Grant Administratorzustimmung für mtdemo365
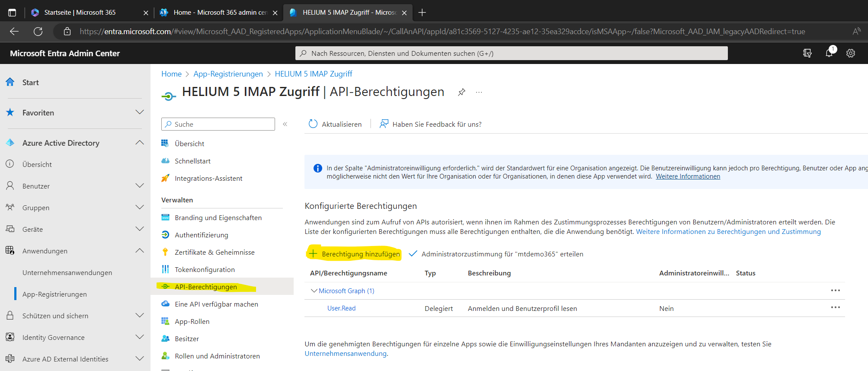Screen dimensions: 868x371 pyautogui.click(x=496, y=254)
